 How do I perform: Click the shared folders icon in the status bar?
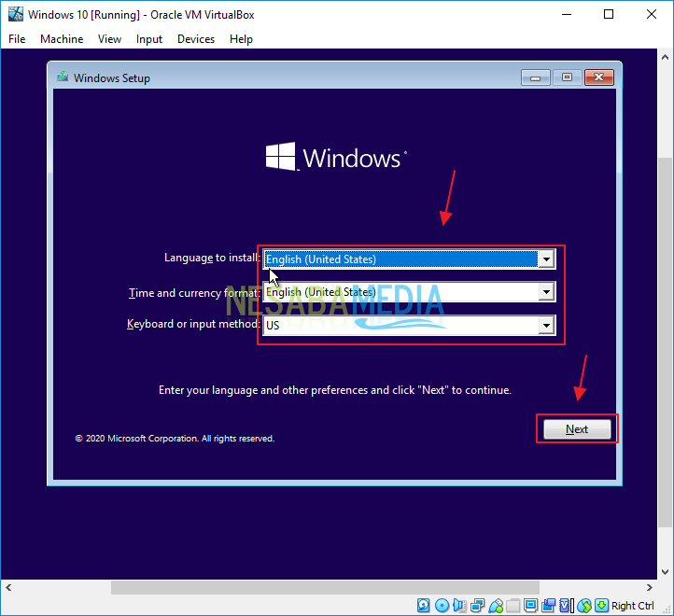pos(513,606)
